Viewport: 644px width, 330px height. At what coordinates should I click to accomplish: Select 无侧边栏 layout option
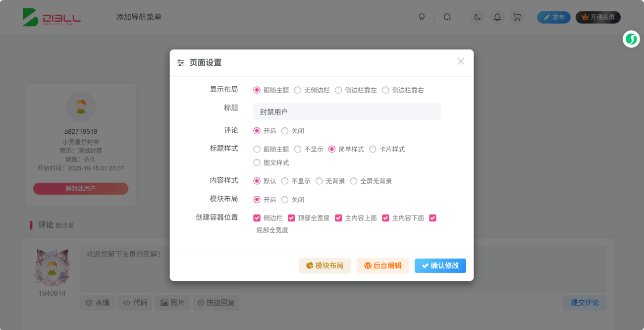[x=298, y=90]
